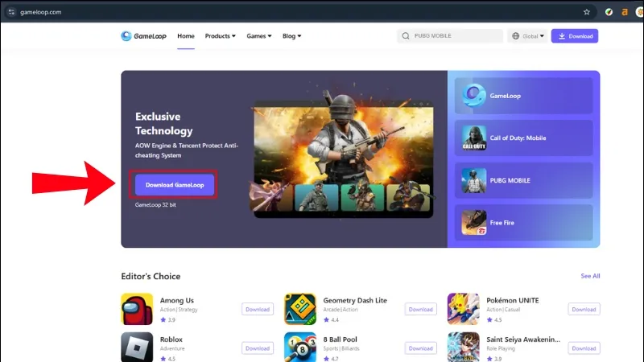Download Among Us
Screen dimensions: 644x362
(258, 309)
